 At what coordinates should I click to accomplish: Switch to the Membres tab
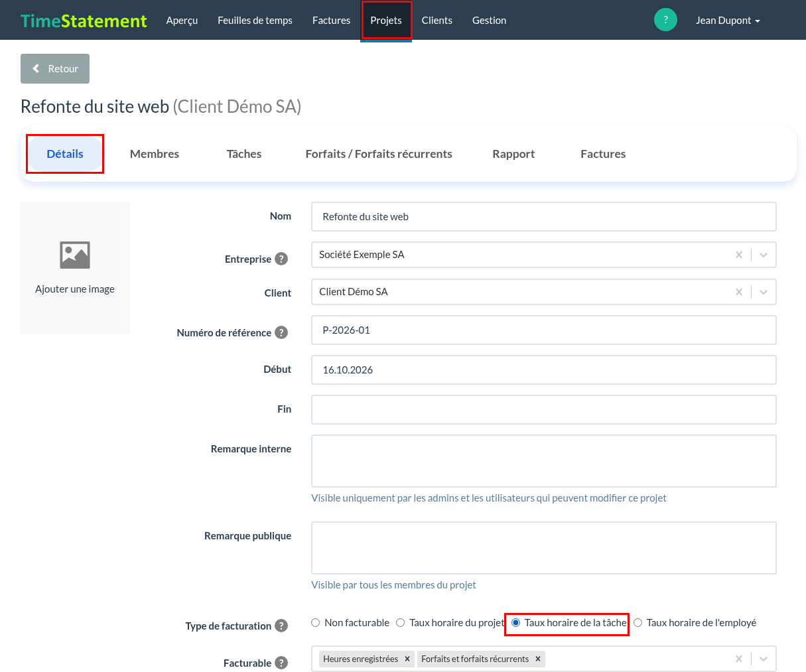coord(155,154)
